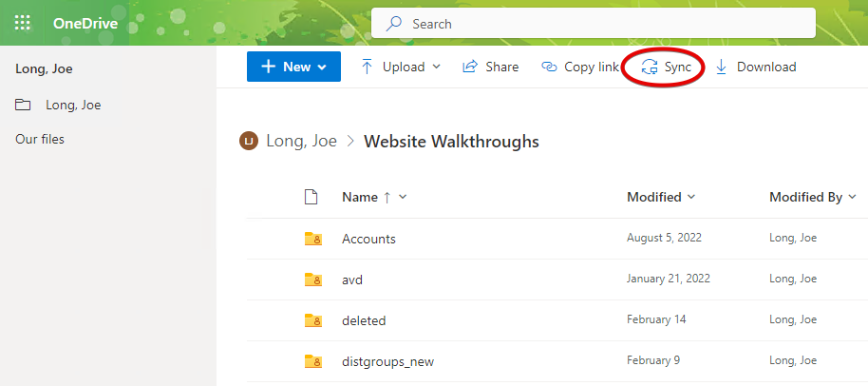Click the Share icon
868x386 pixels.
point(469,67)
